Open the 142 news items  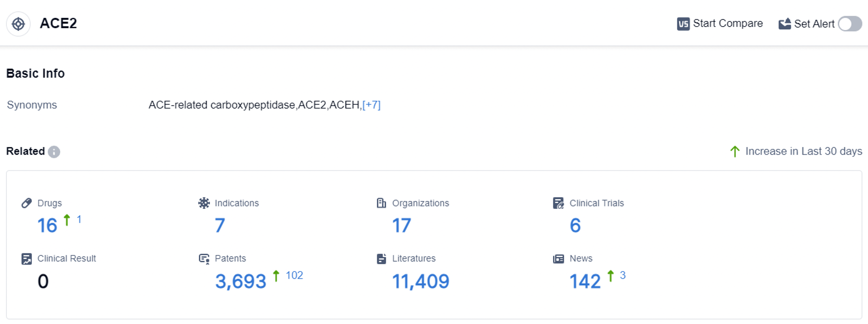(585, 281)
